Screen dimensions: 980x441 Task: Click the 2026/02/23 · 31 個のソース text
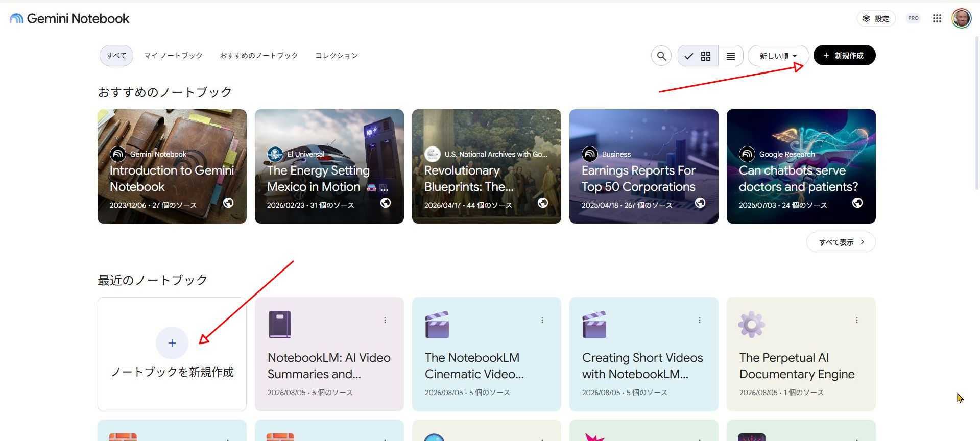(310, 205)
